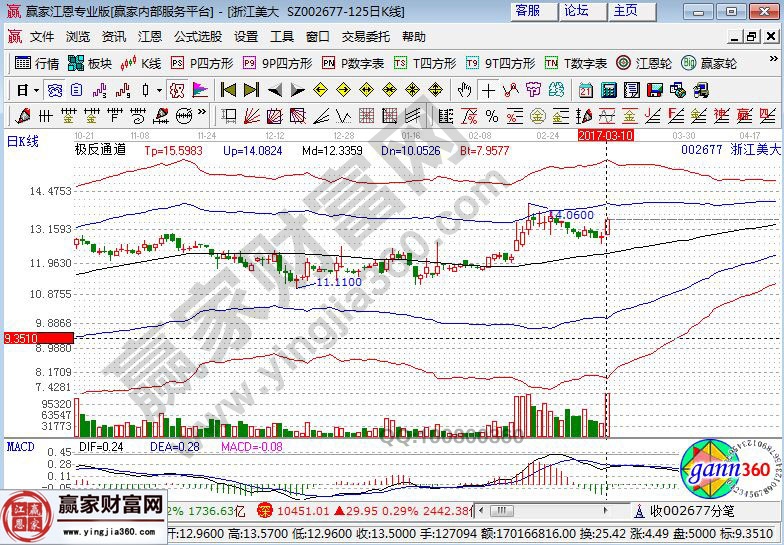784x545 pixels.
Task: Open the T数字表 tool
Action: coord(576,63)
